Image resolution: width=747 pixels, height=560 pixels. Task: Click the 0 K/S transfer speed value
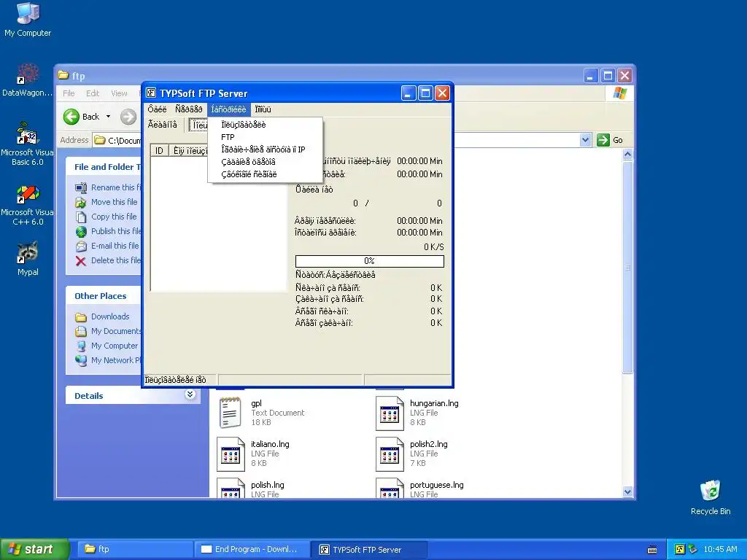[x=433, y=247]
